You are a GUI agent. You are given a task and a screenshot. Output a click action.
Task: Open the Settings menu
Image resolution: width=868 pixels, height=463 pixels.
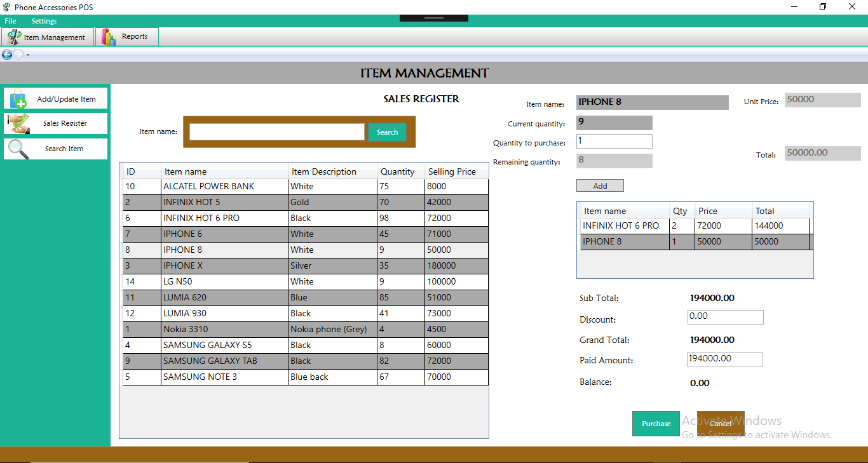pyautogui.click(x=44, y=21)
